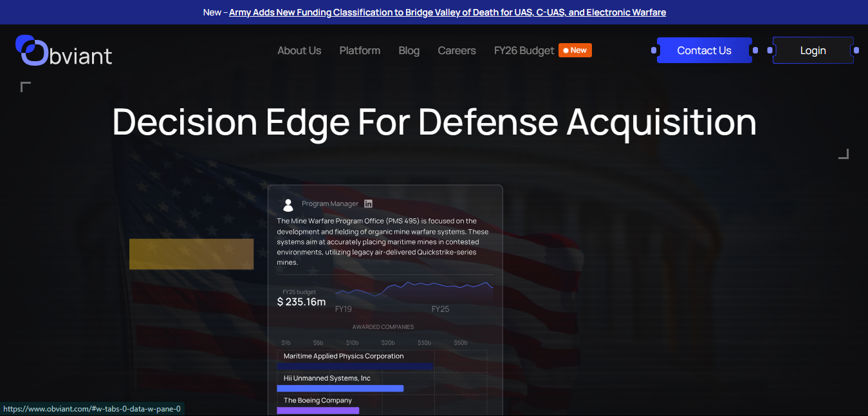Open the Army funding classification announcement link
868x416 pixels.
click(447, 12)
